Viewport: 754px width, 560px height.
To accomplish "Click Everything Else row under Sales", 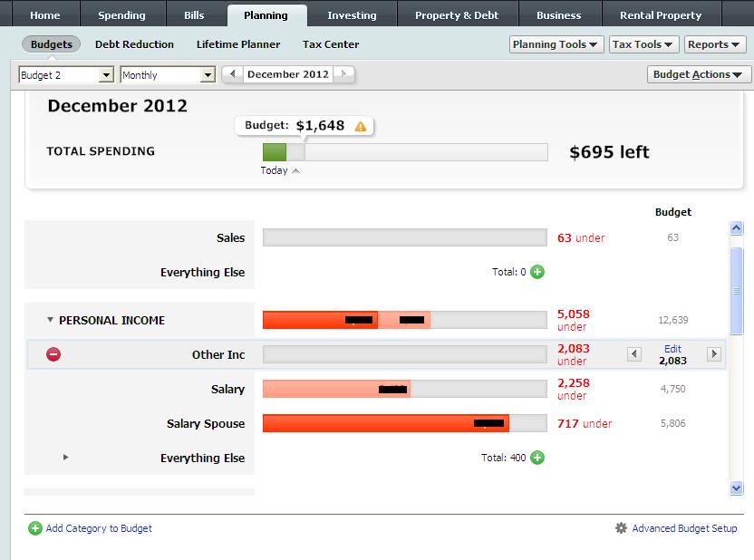I will [x=202, y=273].
